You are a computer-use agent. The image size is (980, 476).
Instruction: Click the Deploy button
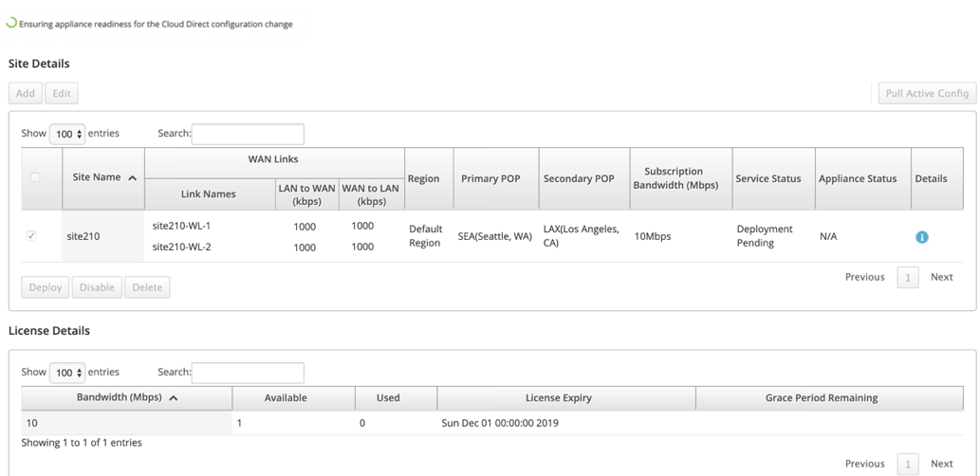point(45,287)
